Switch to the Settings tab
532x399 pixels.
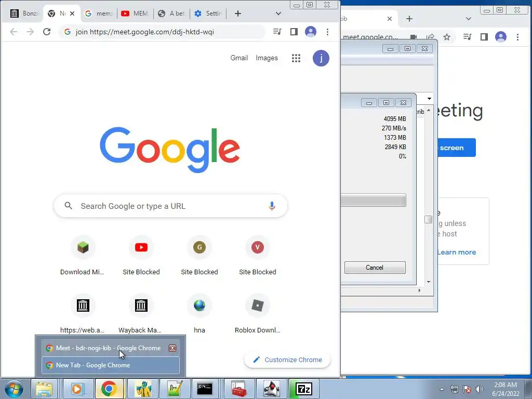(208, 14)
